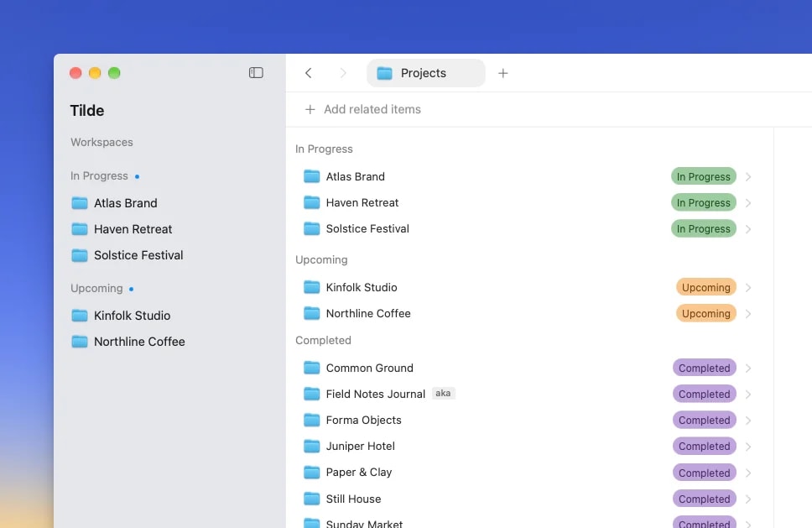Image resolution: width=812 pixels, height=528 pixels.
Task: Click the Upcoming badge for Kinfolk Studio
Action: [705, 288]
